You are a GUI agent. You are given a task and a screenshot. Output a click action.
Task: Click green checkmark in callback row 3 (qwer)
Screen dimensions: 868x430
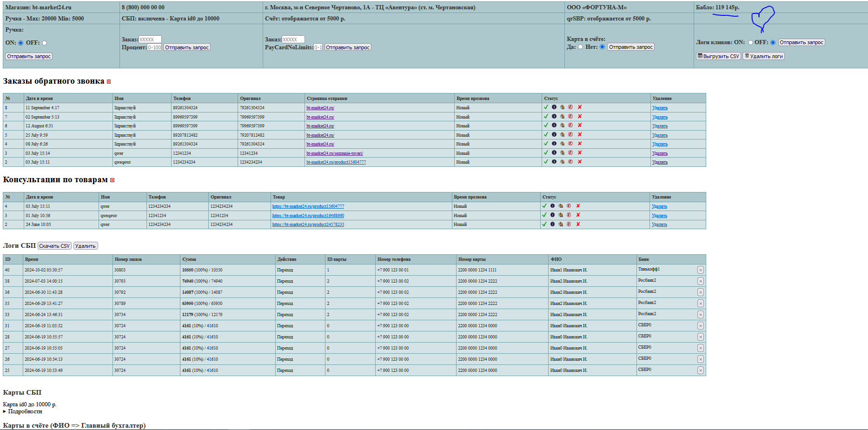(x=546, y=152)
